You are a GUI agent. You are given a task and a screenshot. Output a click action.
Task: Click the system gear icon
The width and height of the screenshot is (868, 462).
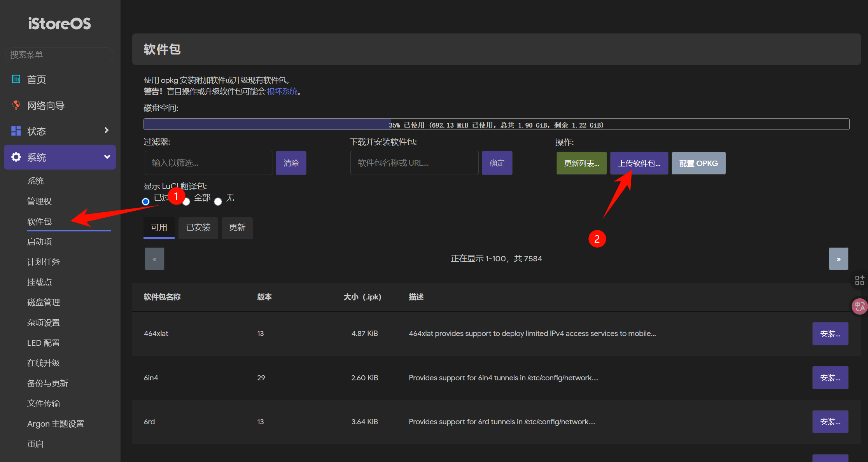point(16,157)
